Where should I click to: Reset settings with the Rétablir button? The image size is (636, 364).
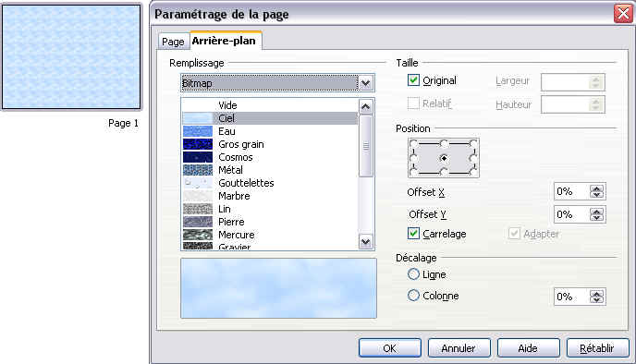pyautogui.click(x=598, y=348)
